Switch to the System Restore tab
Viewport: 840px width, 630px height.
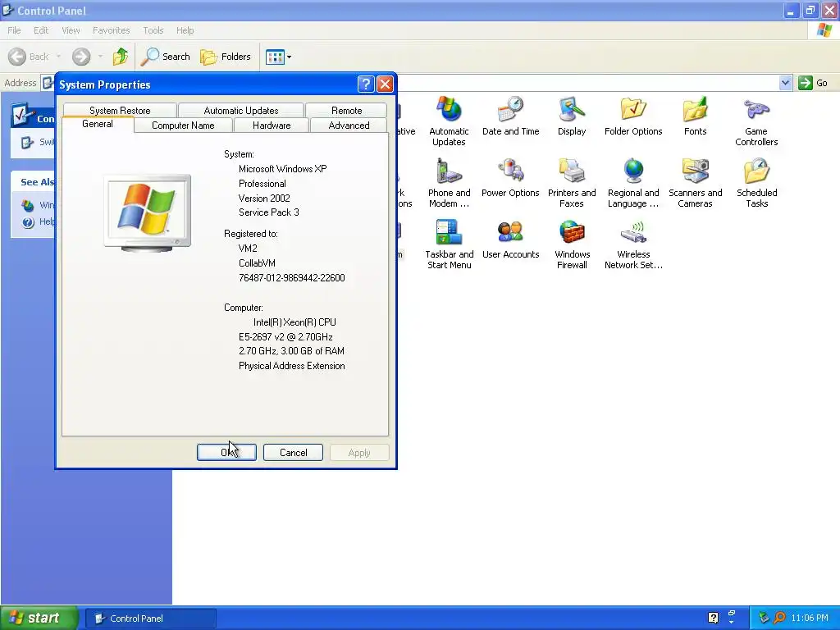[120, 111]
